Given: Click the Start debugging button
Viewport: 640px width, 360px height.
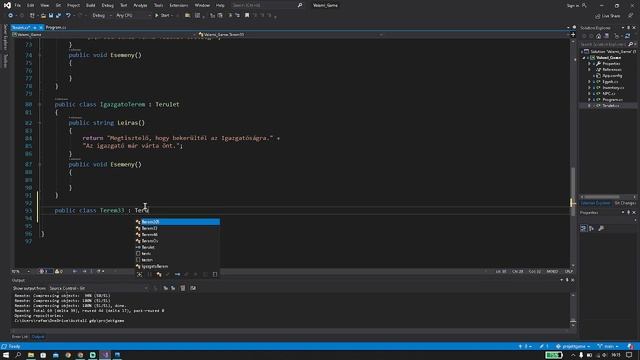Looking at the screenshot, I should coord(162,16).
